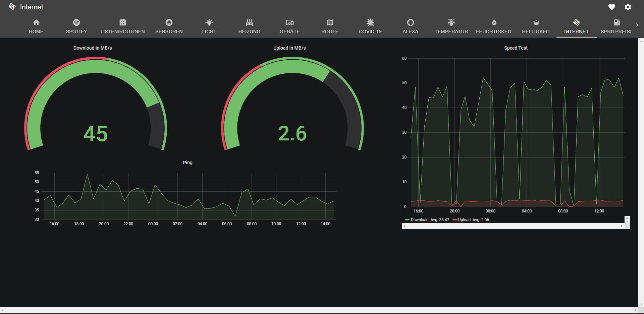Click the Speed Test horizontal scrollbar track
Viewport: 644px width, 314px height.
click(x=513, y=226)
